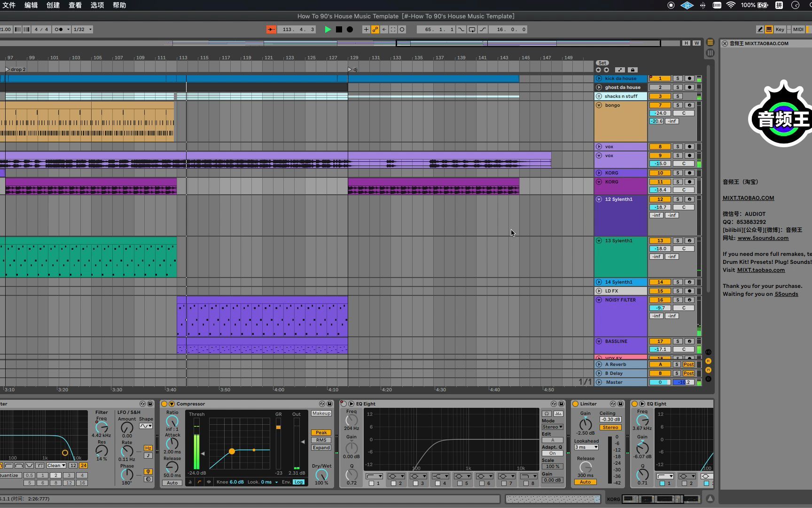Close the MIXT.TAOBAO.COM help panel
Viewport: 812px width, 508px height.
click(725, 43)
